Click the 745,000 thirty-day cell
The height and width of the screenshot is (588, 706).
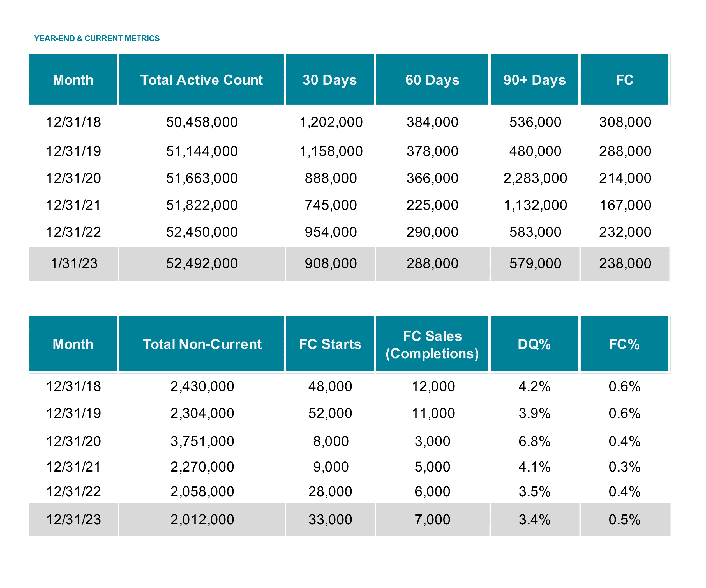[x=331, y=205]
